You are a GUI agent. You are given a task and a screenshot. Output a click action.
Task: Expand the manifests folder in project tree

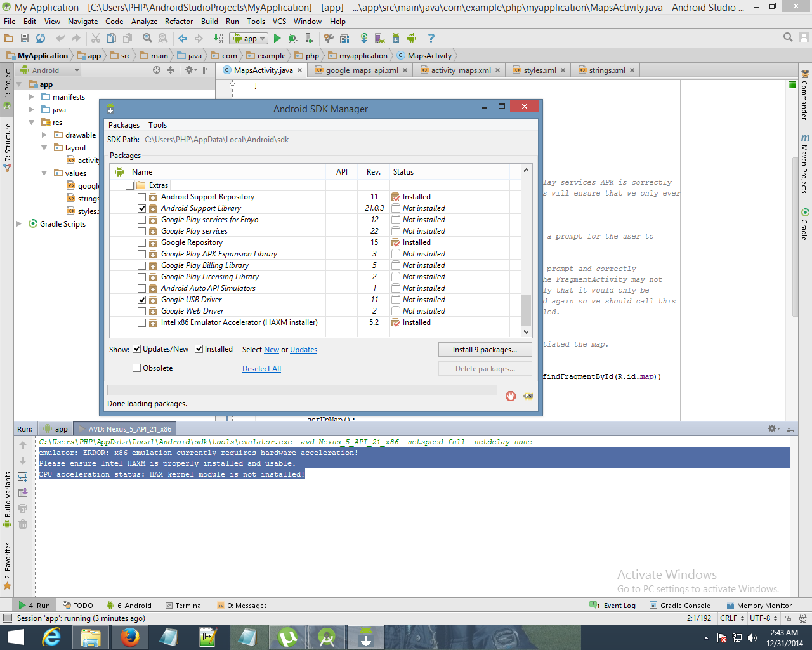tap(32, 97)
